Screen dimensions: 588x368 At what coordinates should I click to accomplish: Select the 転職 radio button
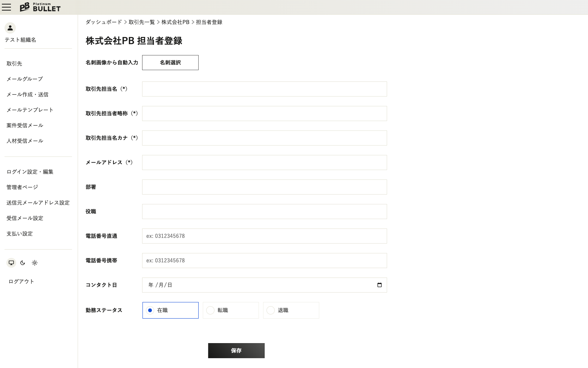(210, 310)
